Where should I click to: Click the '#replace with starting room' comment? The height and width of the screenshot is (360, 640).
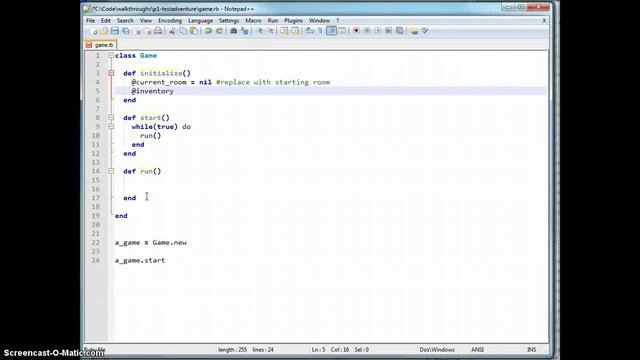(x=273, y=82)
